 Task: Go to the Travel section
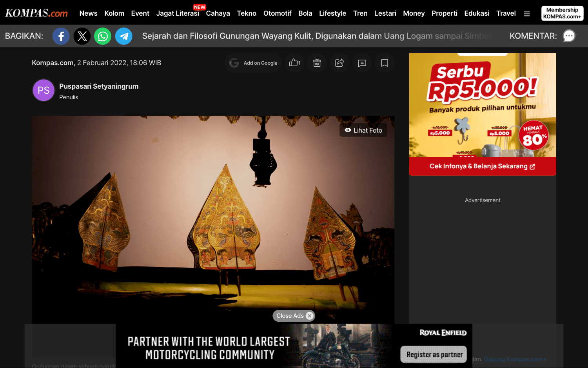(506, 13)
